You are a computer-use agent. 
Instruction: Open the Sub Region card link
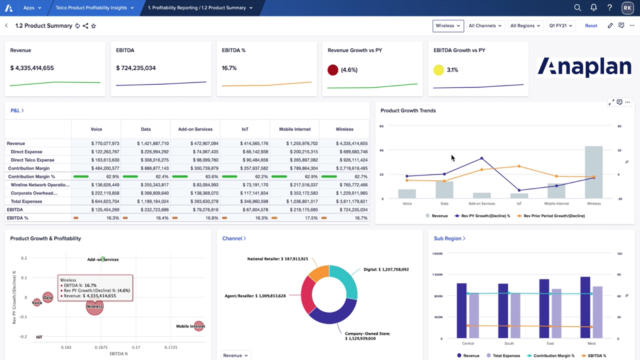point(449,238)
